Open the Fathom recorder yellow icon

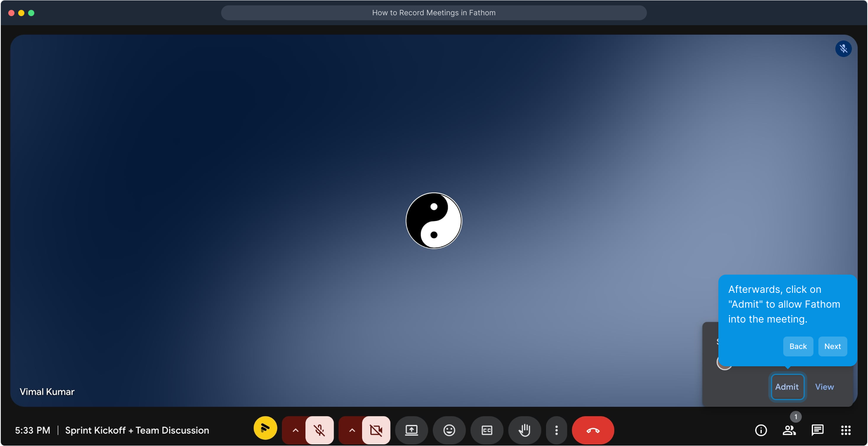pos(265,428)
